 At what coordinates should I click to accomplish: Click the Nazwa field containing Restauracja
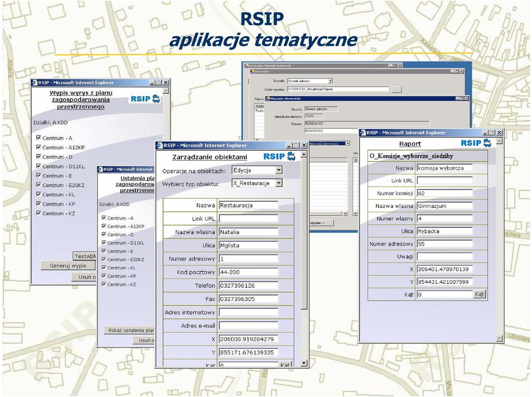[248, 205]
